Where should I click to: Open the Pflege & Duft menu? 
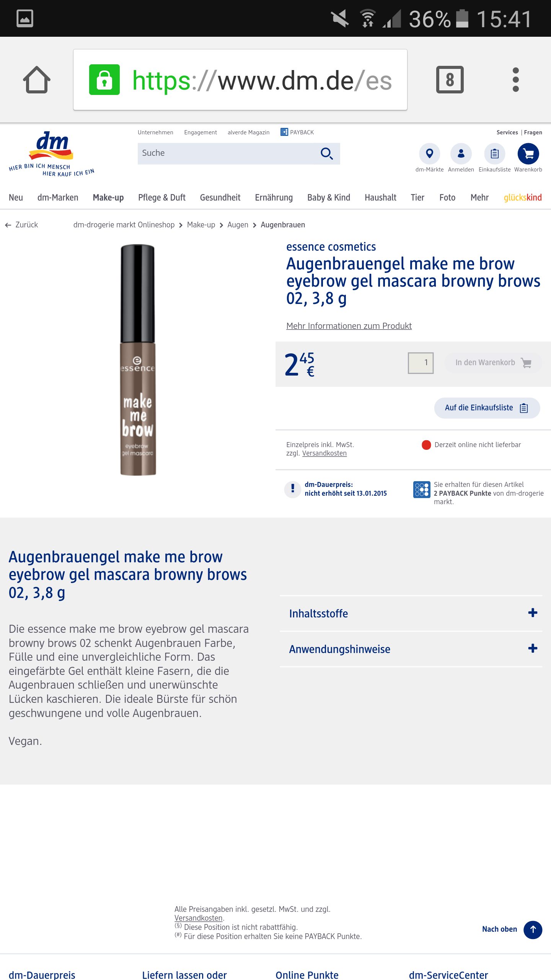click(x=162, y=198)
